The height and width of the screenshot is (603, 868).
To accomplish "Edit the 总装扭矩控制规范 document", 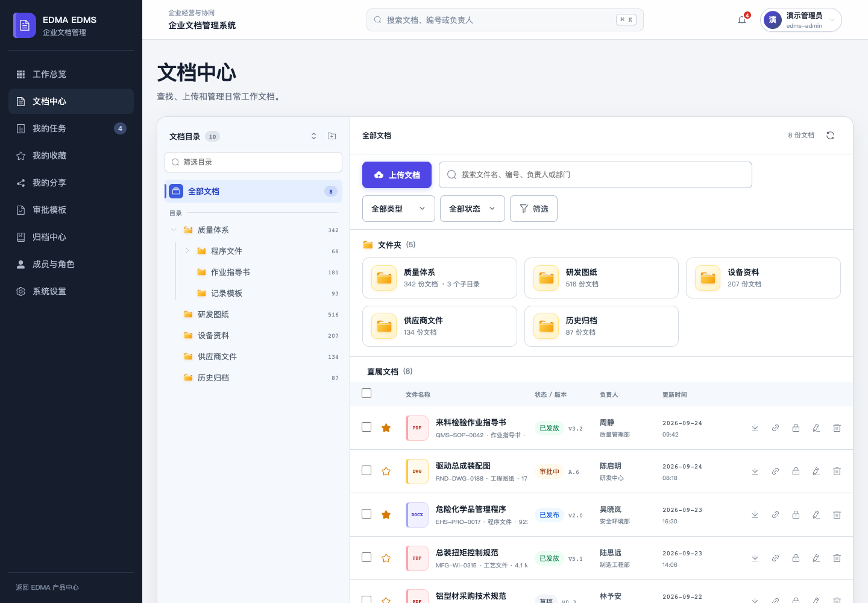I will (816, 558).
